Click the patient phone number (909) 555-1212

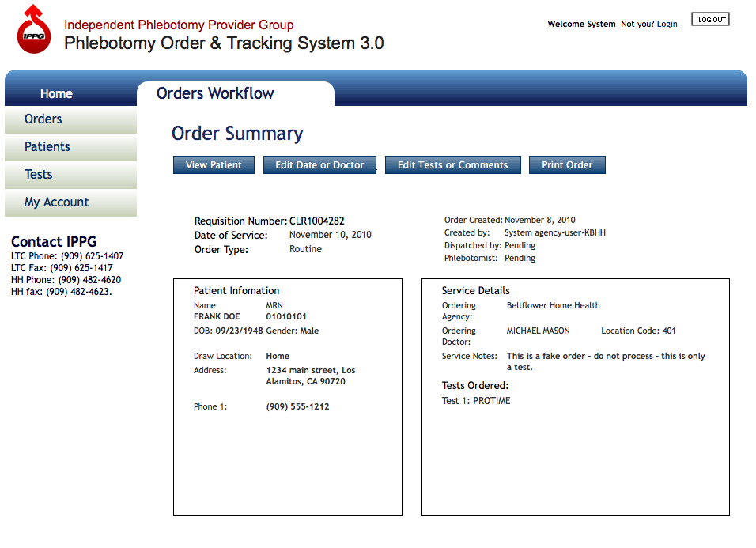pyautogui.click(x=297, y=407)
